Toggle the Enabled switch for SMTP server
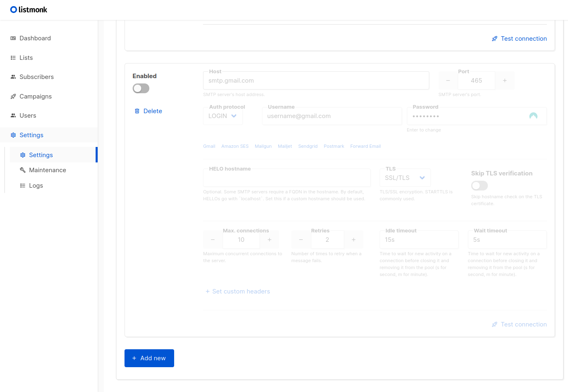 point(141,88)
